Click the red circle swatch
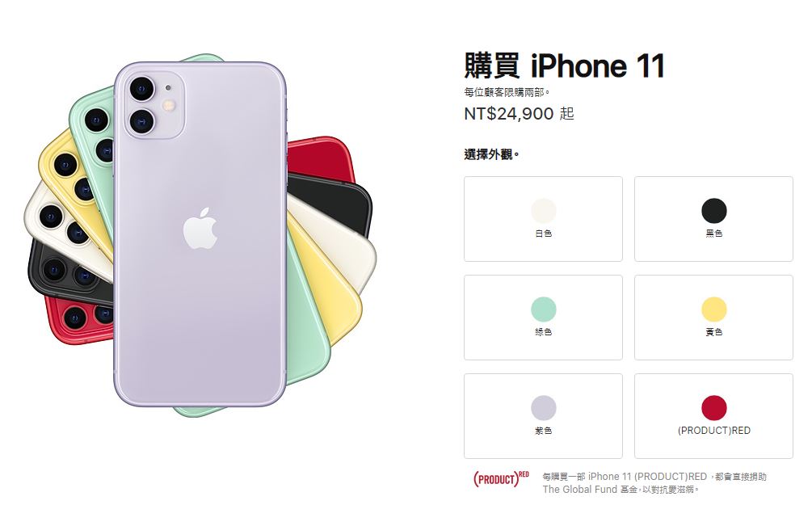 point(714,407)
